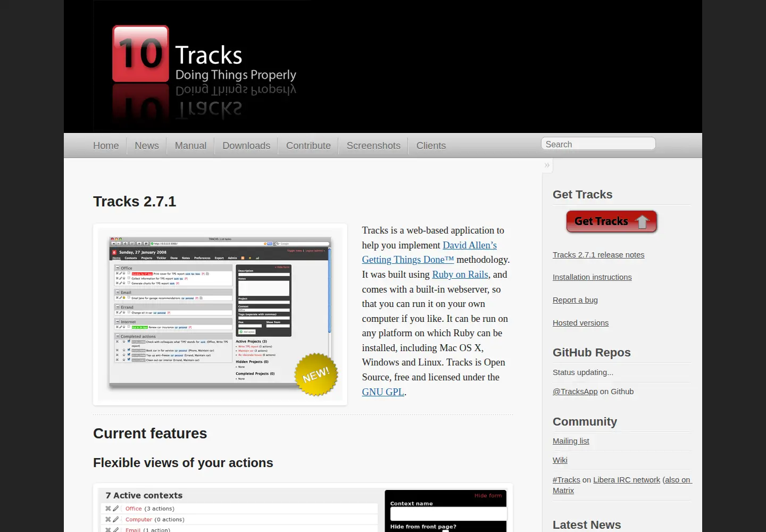Click Hide form in the context panel

point(488,495)
